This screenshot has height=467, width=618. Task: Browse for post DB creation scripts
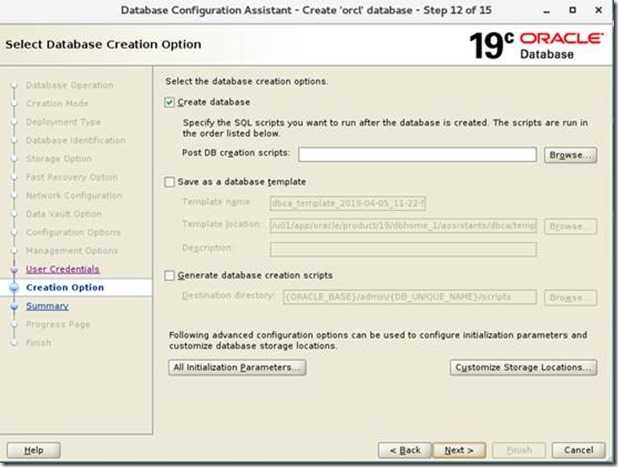pos(570,155)
